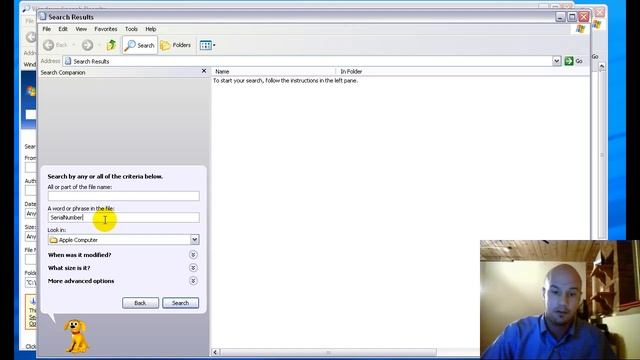640x360 pixels.
Task: Open the Tools menu
Action: coord(131,29)
